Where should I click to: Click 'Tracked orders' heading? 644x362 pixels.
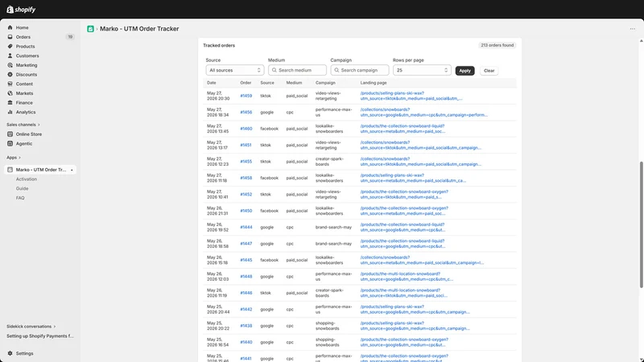[219, 45]
